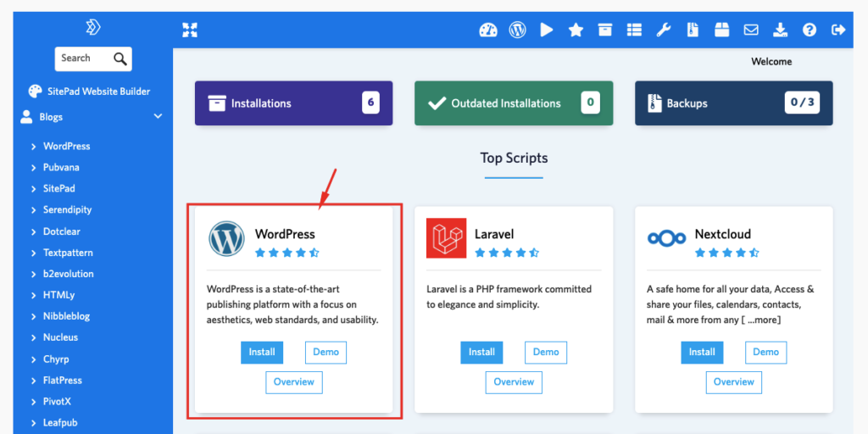Install Laravel
This screenshot has width=868, height=434.
pos(481,353)
